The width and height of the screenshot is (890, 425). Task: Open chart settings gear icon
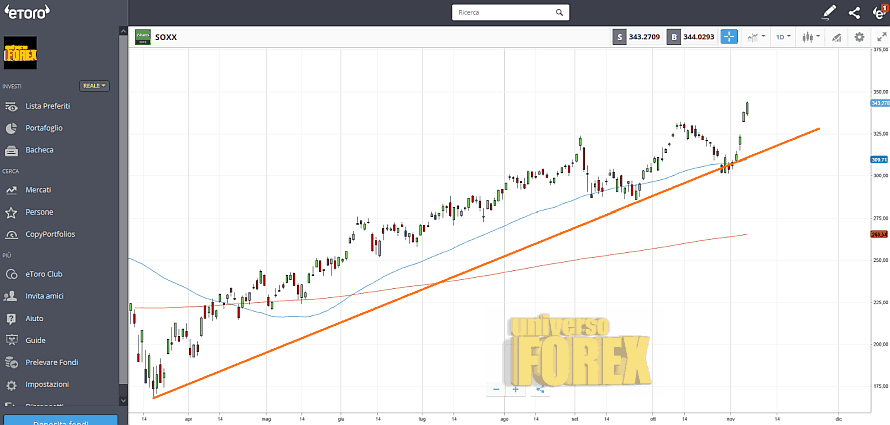click(859, 37)
